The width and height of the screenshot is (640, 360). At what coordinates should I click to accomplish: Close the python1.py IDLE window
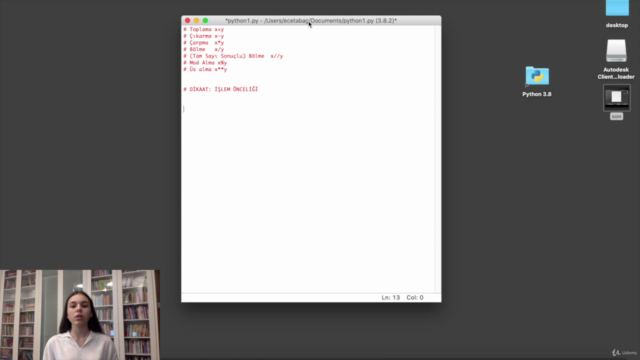pos(187,20)
